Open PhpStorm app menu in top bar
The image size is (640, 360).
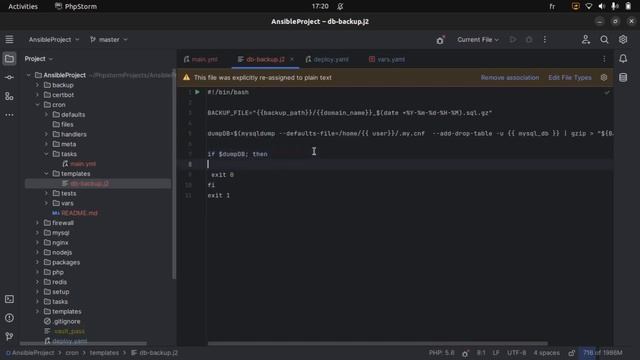coord(76,6)
